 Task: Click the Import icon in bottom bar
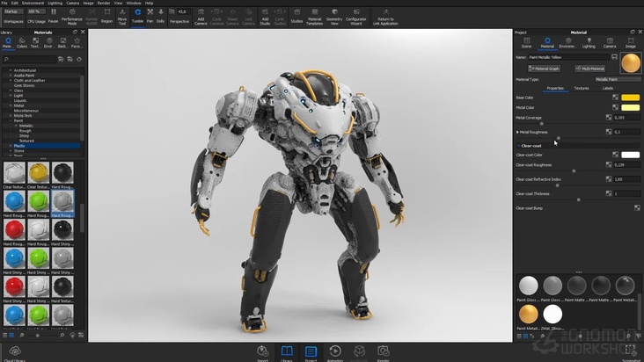[262, 353]
